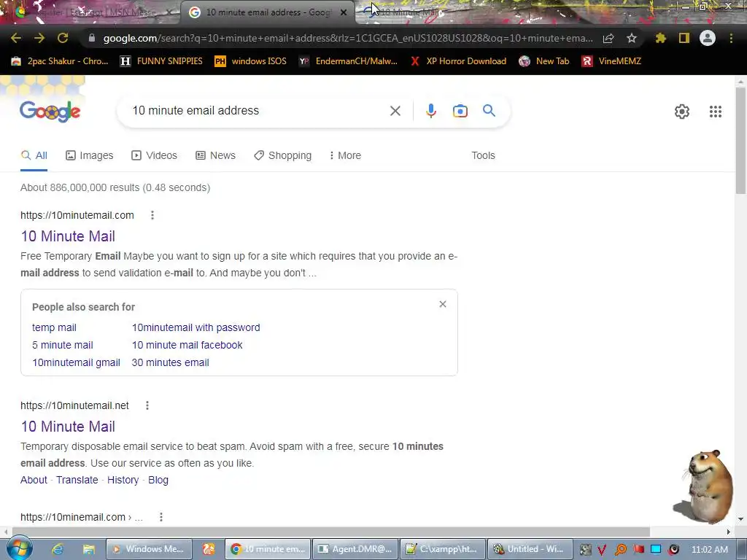Screen dimensions: 747x560
Task: Switch to Shopping results tab
Action: (x=282, y=155)
